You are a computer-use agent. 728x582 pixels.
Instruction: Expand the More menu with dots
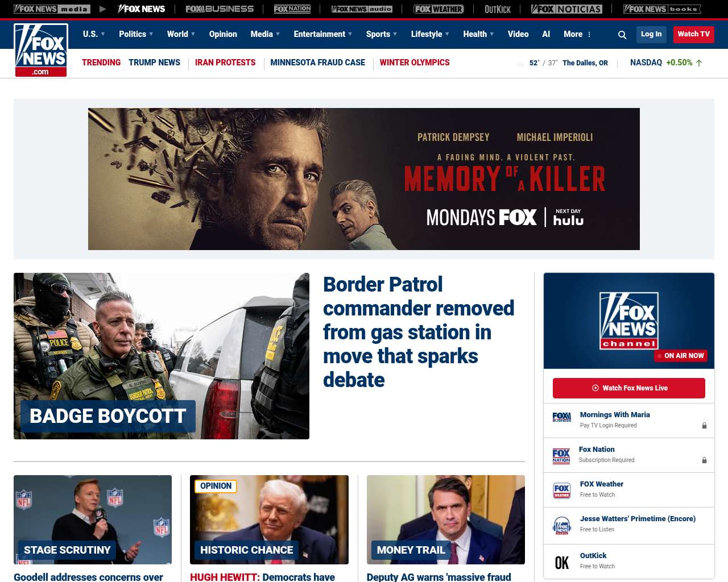[x=577, y=34]
